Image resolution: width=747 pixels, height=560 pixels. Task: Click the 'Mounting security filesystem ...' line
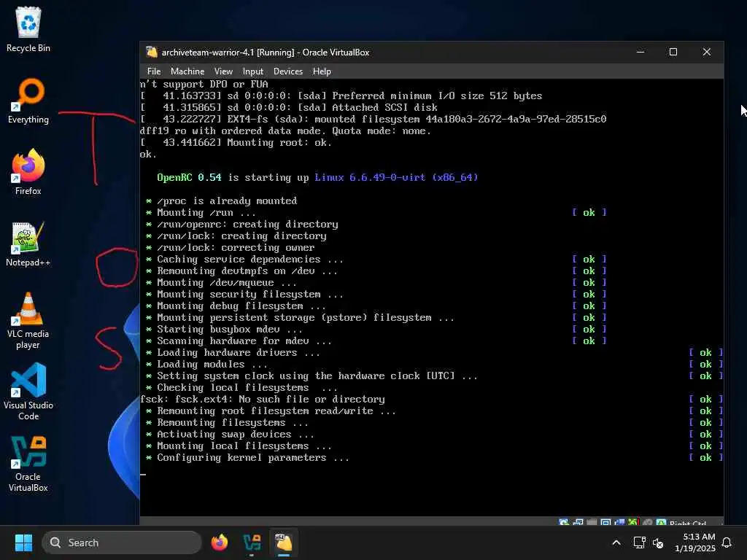point(249,295)
